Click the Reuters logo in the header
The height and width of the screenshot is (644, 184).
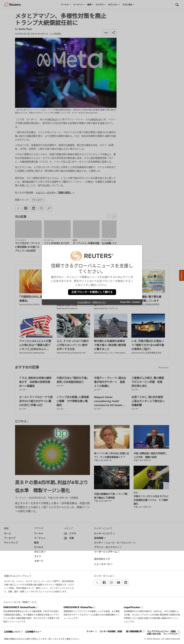click(12, 4)
